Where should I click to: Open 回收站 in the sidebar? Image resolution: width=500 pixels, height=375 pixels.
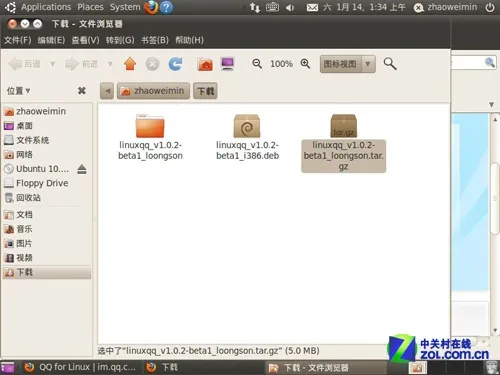pyautogui.click(x=47, y=198)
